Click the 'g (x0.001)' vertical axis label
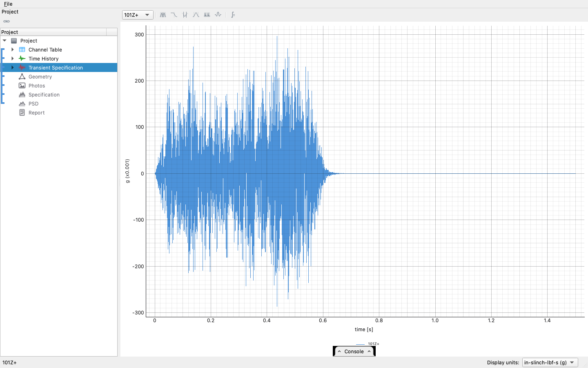The width and height of the screenshot is (588, 368). [x=127, y=171]
